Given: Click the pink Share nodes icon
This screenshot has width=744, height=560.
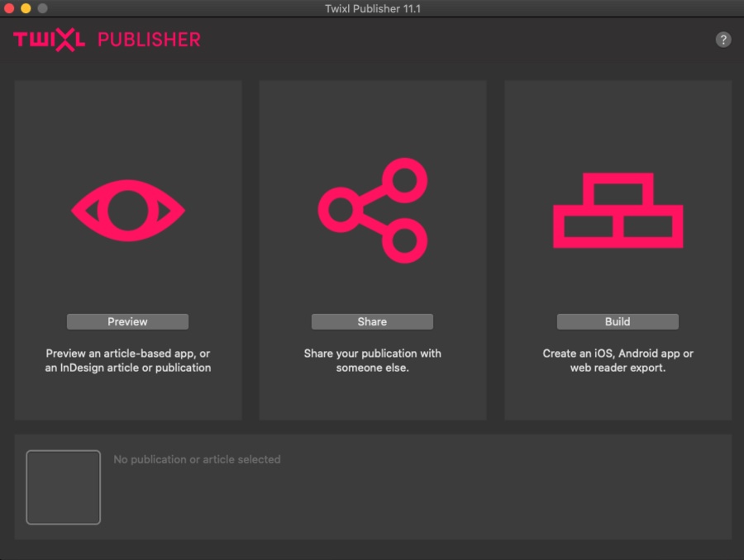Looking at the screenshot, I should (373, 210).
